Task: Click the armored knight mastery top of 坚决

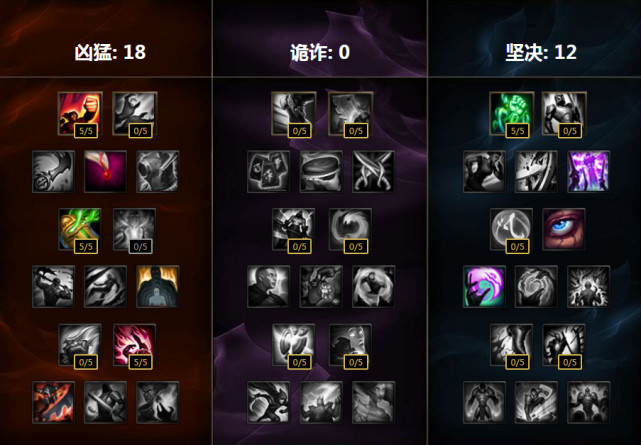Action: 564,114
